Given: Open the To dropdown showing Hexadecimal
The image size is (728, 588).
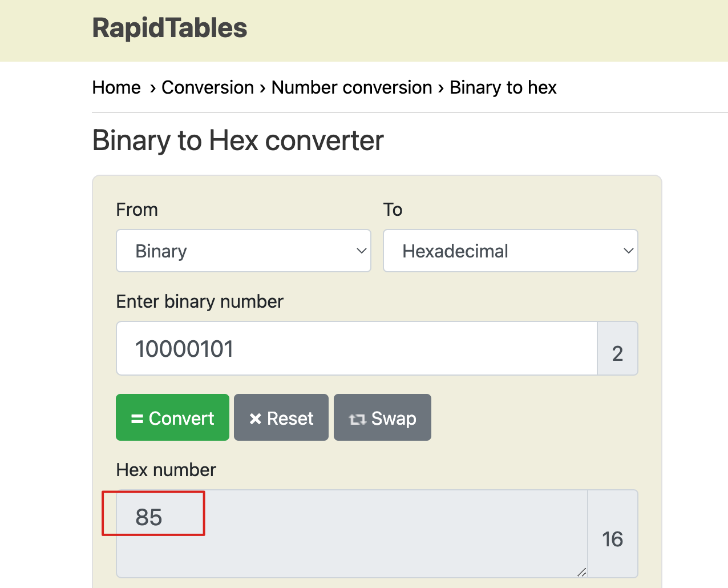Looking at the screenshot, I should tap(510, 251).
